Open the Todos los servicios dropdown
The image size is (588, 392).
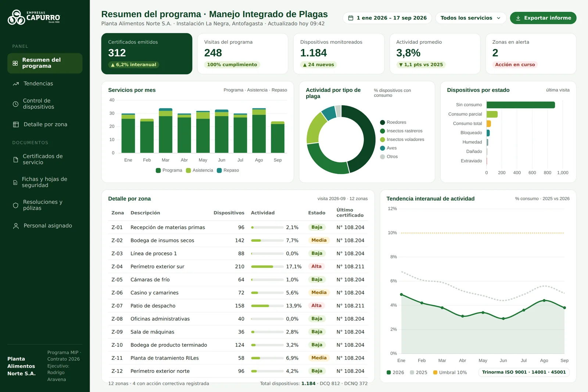[x=471, y=18]
